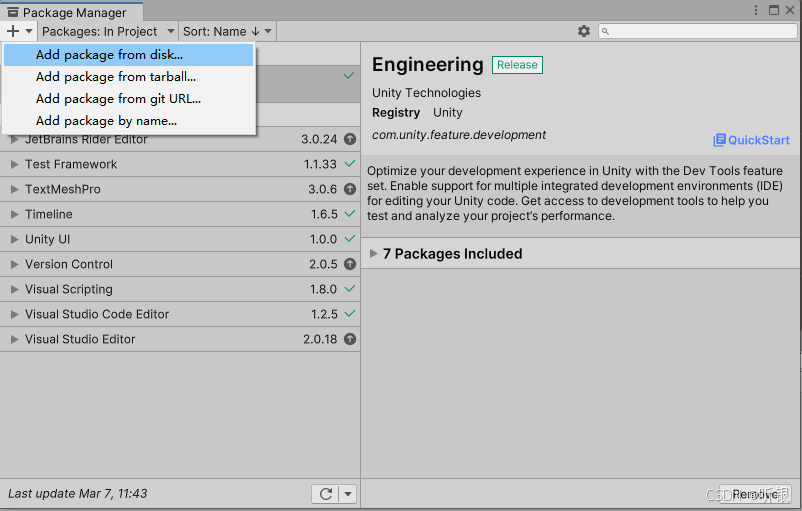Click the installed checkmark for Visual Scripting
The height and width of the screenshot is (511, 802).
[349, 288]
